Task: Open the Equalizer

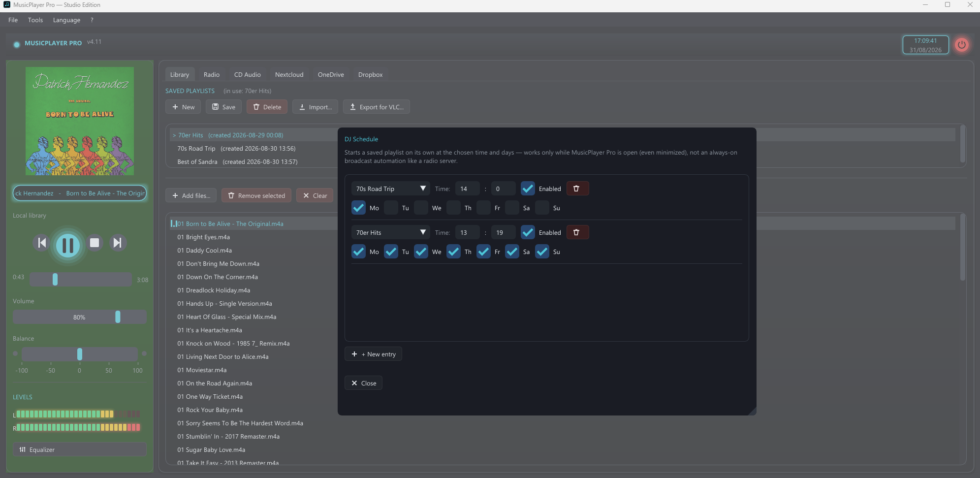Action: tap(80, 449)
